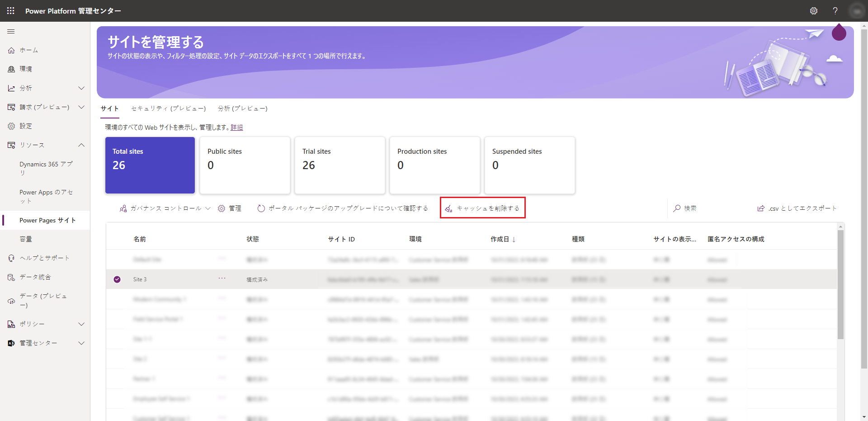The image size is (868, 421).
Task: Open Dynamics 365 アプリ in sidebar
Action: pos(45,169)
